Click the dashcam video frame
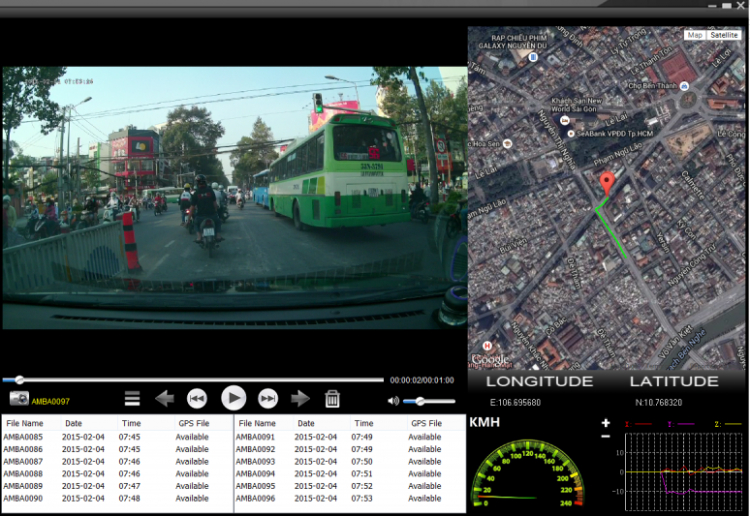This screenshot has width=750, height=516. pos(234,198)
